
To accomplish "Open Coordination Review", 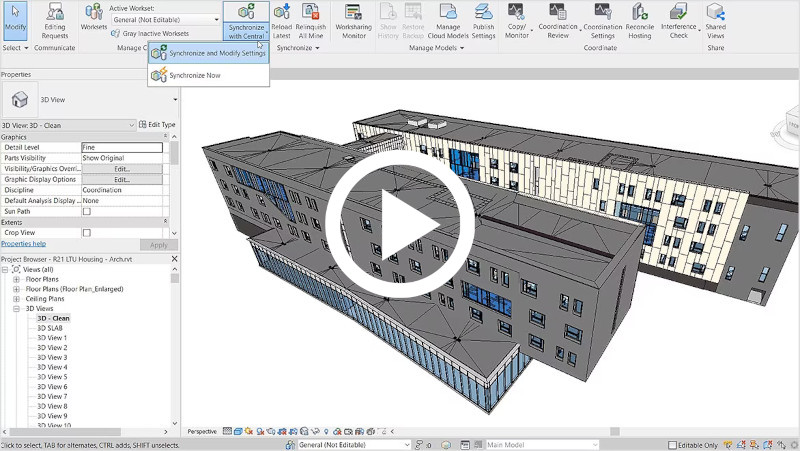I will tap(558, 21).
